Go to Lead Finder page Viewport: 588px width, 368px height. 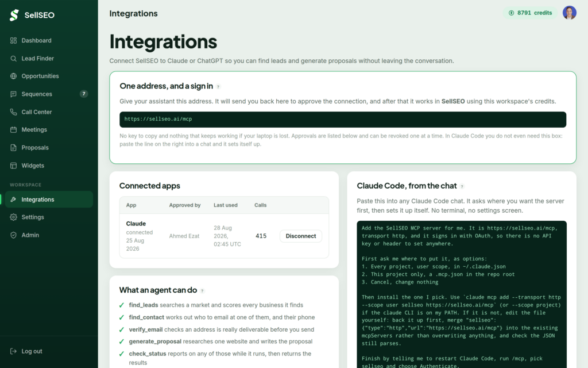pos(49,59)
